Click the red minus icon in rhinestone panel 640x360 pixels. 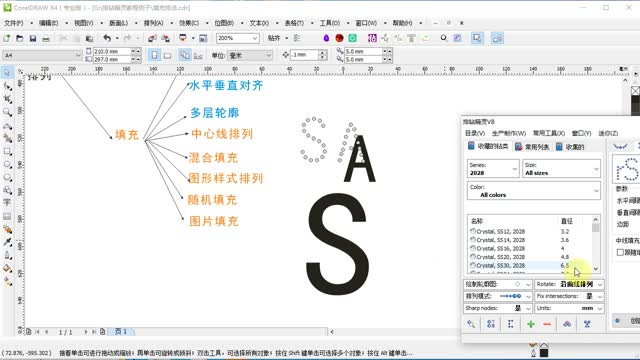pyautogui.click(x=547, y=324)
